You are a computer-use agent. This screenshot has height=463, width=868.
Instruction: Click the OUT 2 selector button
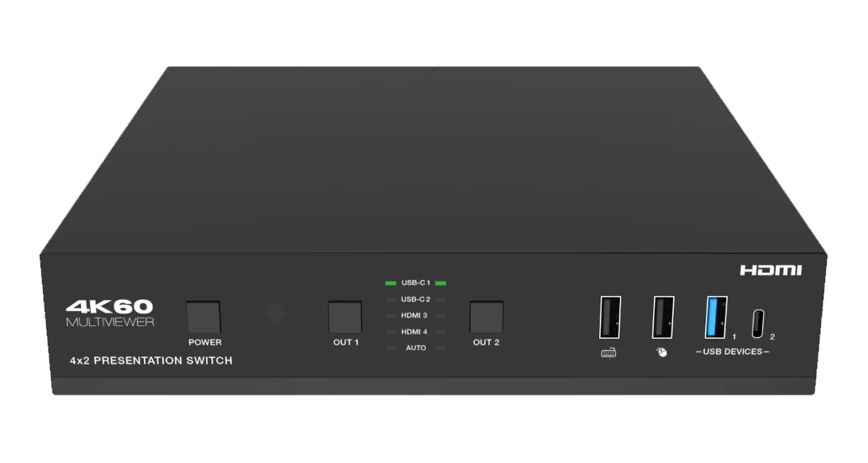click(x=487, y=317)
